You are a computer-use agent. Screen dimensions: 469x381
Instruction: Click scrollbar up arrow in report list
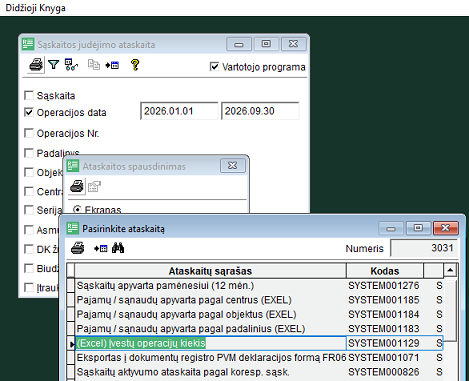(450, 270)
